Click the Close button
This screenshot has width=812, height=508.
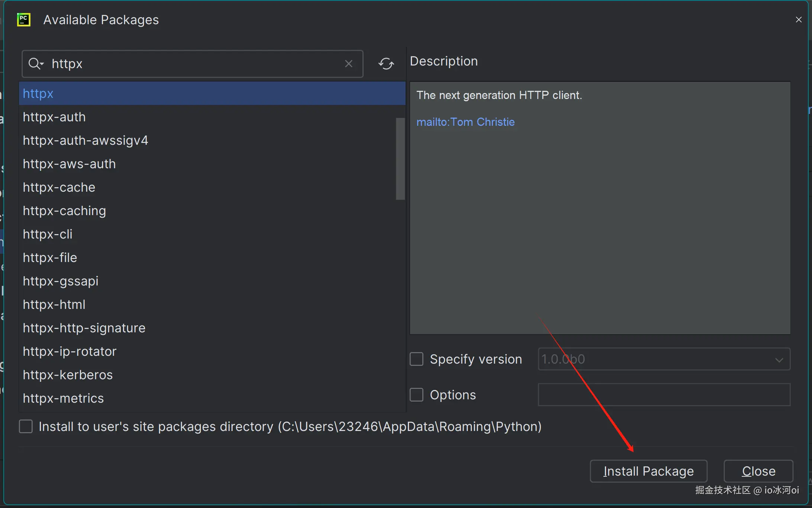click(758, 471)
